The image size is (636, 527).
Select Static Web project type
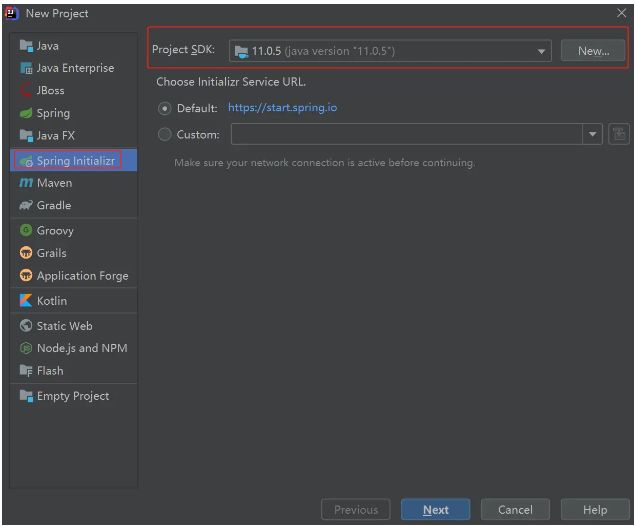click(x=73, y=326)
